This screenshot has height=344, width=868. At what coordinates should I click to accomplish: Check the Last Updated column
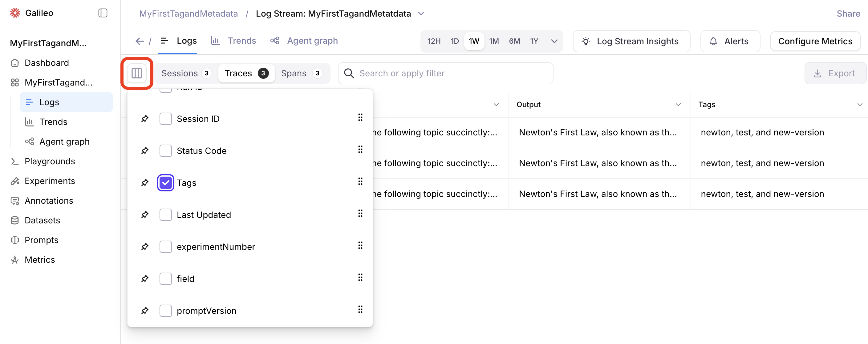coord(165,214)
